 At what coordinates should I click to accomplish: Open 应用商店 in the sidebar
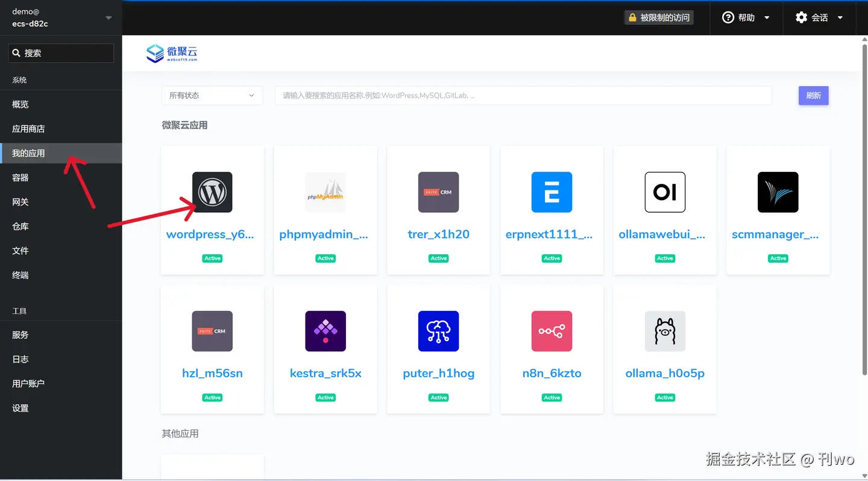click(x=61, y=128)
